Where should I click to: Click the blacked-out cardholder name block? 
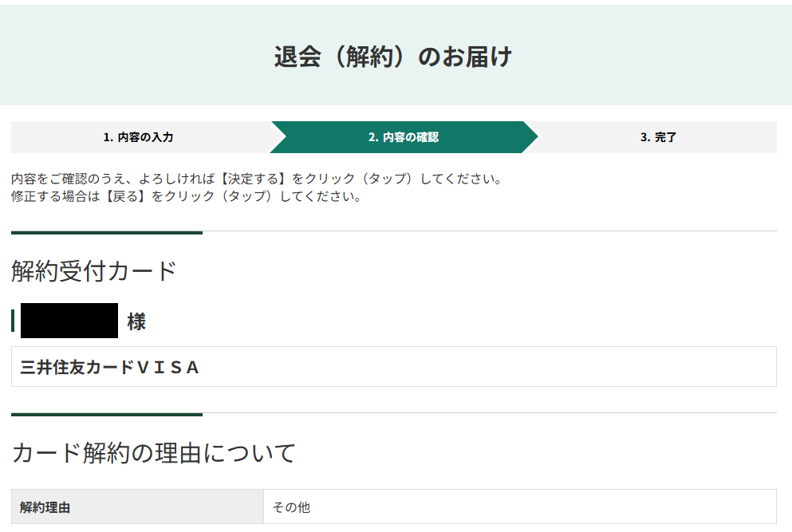tap(69, 321)
